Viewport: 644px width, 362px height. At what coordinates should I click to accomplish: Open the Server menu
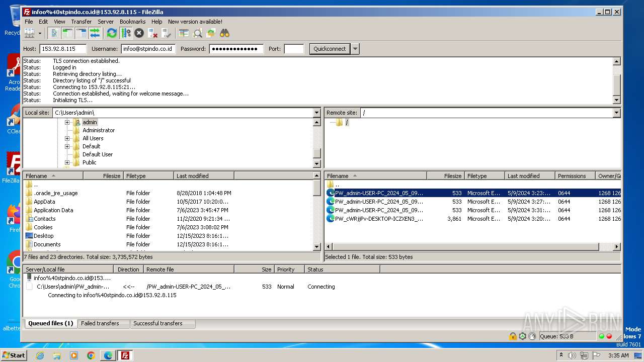pos(106,22)
